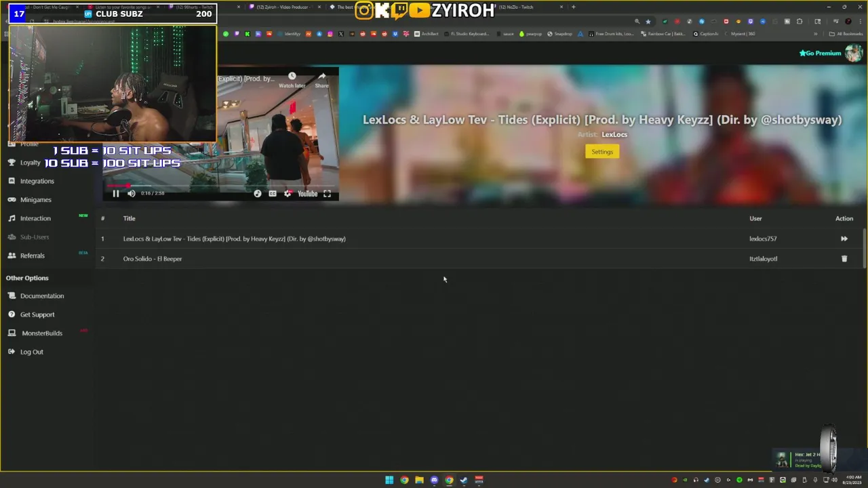Open Referrals in the sidebar
The width and height of the screenshot is (868, 488).
tap(32, 256)
